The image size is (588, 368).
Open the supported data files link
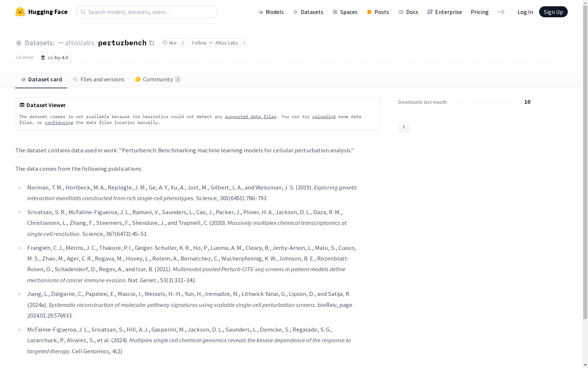(x=250, y=117)
